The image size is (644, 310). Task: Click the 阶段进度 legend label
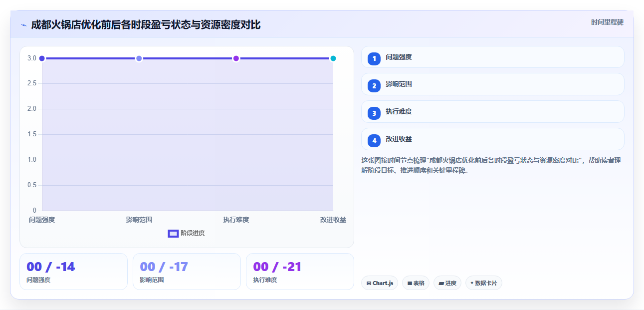193,233
